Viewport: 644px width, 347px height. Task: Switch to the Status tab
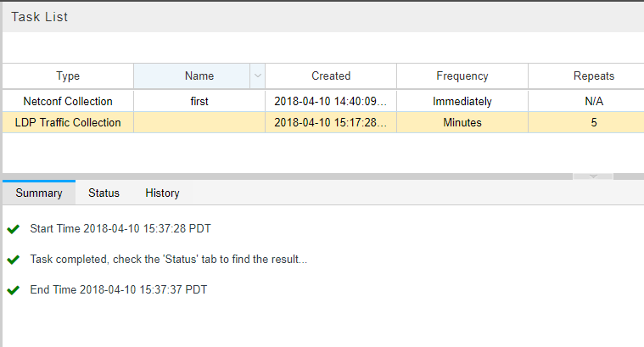104,193
